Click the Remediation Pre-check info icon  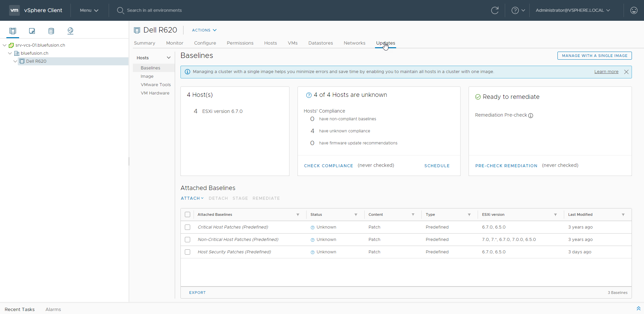[x=531, y=116]
